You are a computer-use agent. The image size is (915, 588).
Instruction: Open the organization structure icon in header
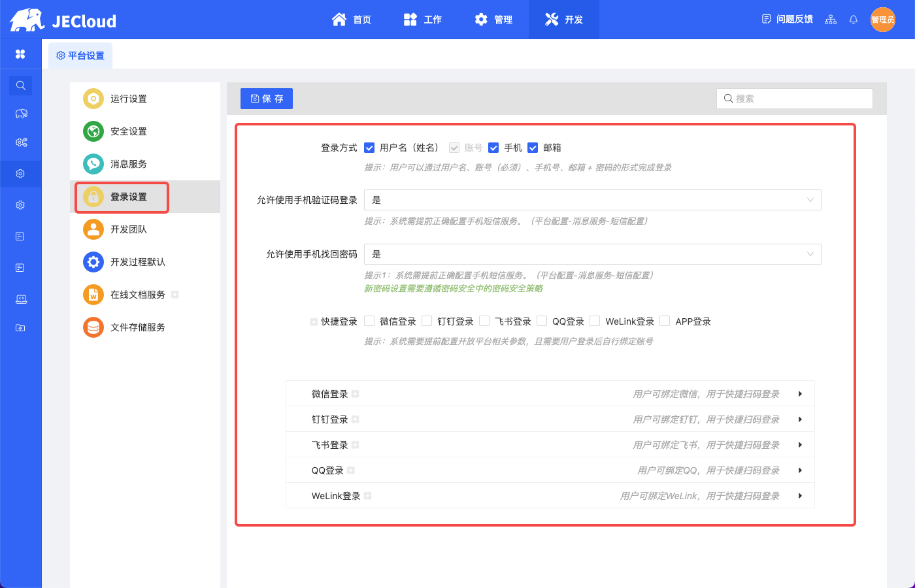[x=831, y=20]
